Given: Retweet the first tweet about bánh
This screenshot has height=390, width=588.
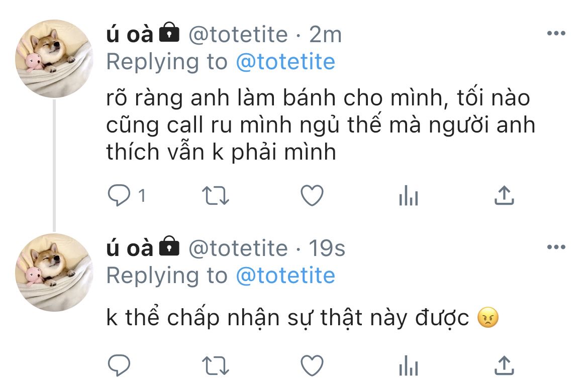Looking at the screenshot, I should tap(215, 196).
